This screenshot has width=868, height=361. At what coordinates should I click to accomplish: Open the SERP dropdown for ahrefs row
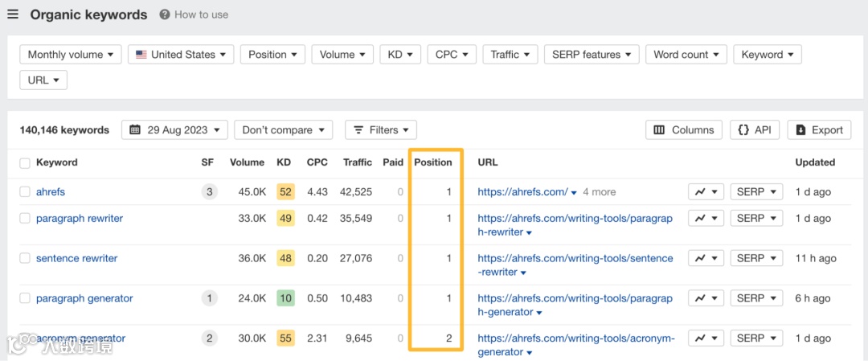pos(757,191)
